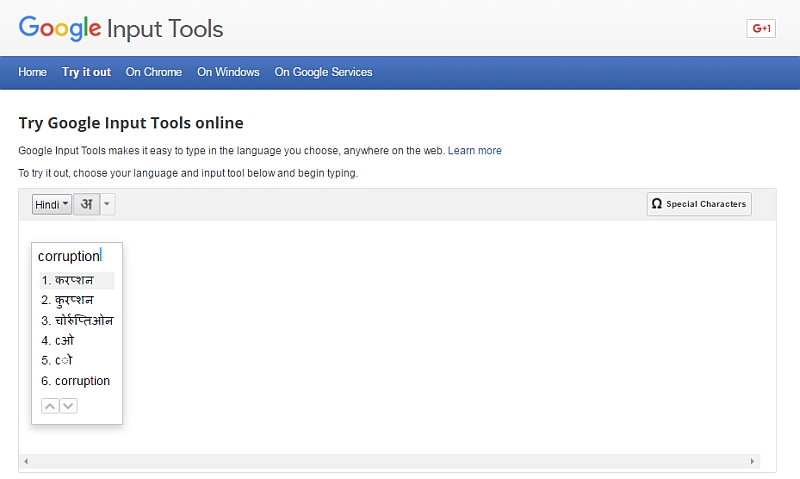Switch to On Chrome tab
This screenshot has width=800, height=479.
tap(154, 72)
